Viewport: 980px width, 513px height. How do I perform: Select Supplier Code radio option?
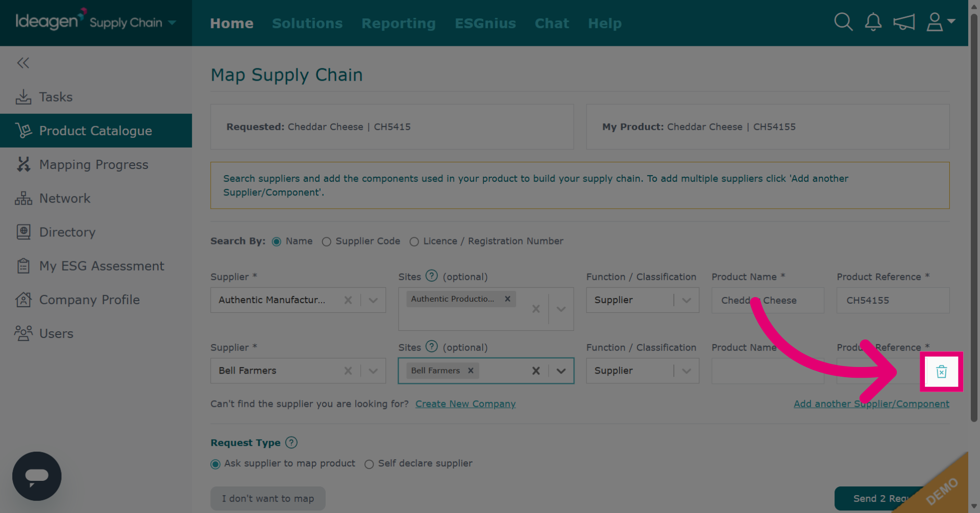327,241
